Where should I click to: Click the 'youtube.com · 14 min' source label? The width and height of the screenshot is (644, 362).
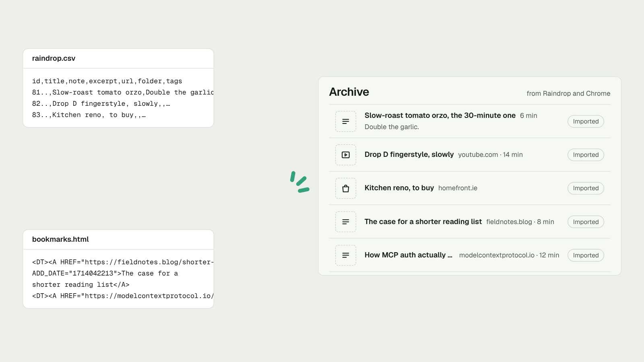(490, 154)
